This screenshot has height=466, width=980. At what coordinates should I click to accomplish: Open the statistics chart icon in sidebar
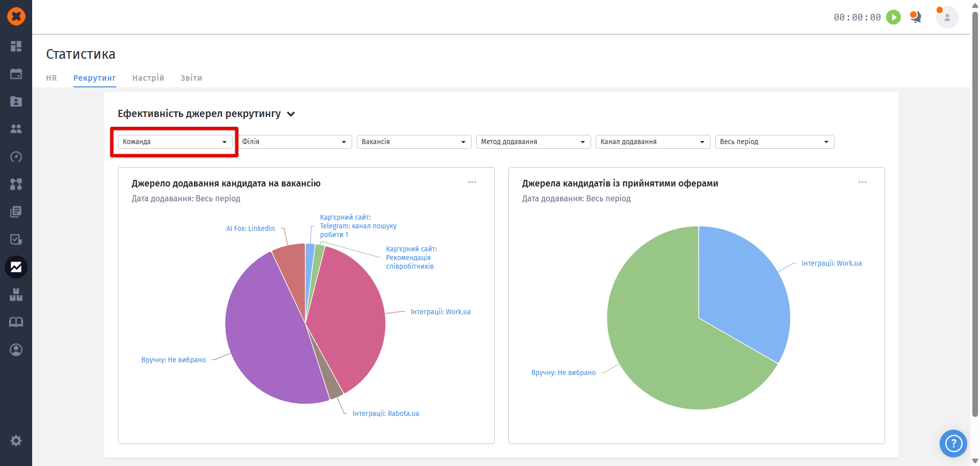[16, 267]
